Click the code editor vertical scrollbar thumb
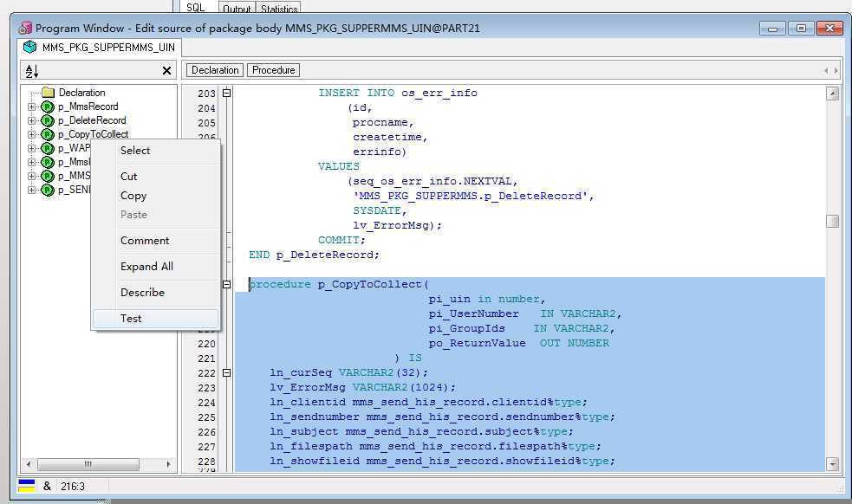 tap(832, 221)
